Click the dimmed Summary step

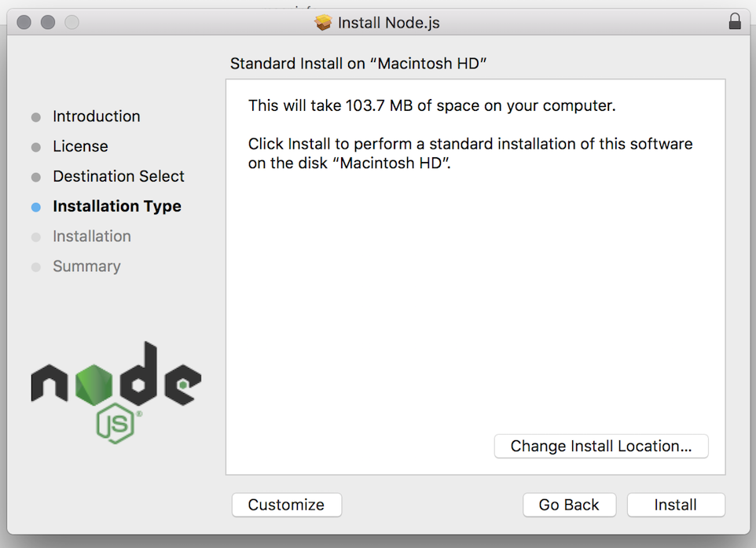click(x=86, y=266)
